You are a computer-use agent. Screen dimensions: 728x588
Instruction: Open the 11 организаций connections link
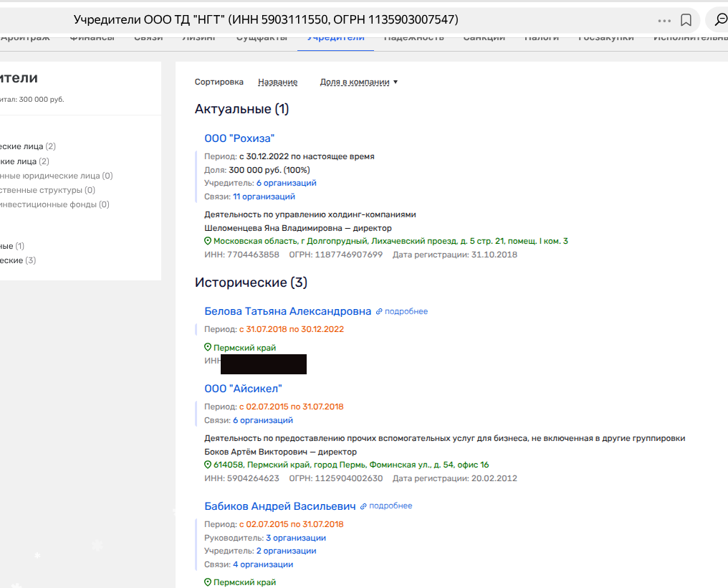pos(264,196)
